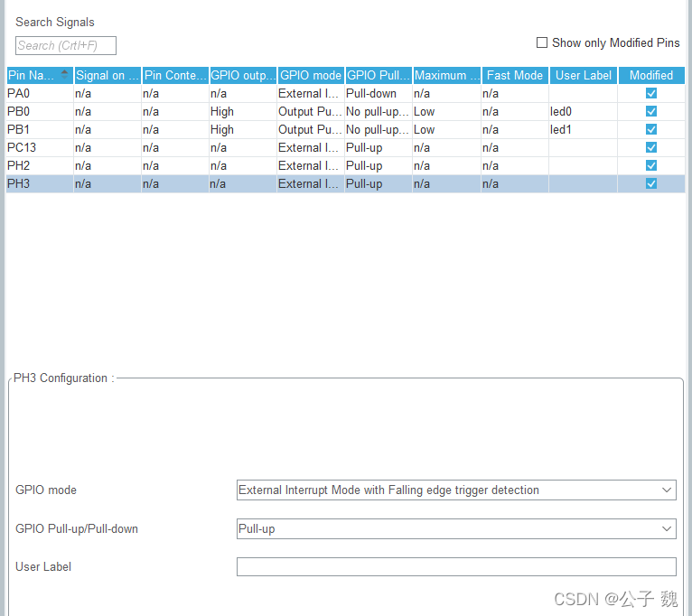Toggle the Modified checkbox for PH2
Screen dimensions: 692x616
[651, 166]
